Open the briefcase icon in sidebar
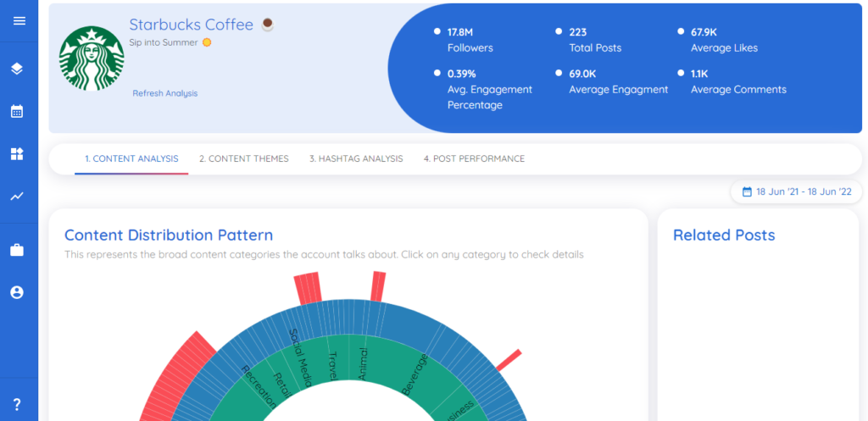Screen dimensions: 868x421 (x=17, y=250)
